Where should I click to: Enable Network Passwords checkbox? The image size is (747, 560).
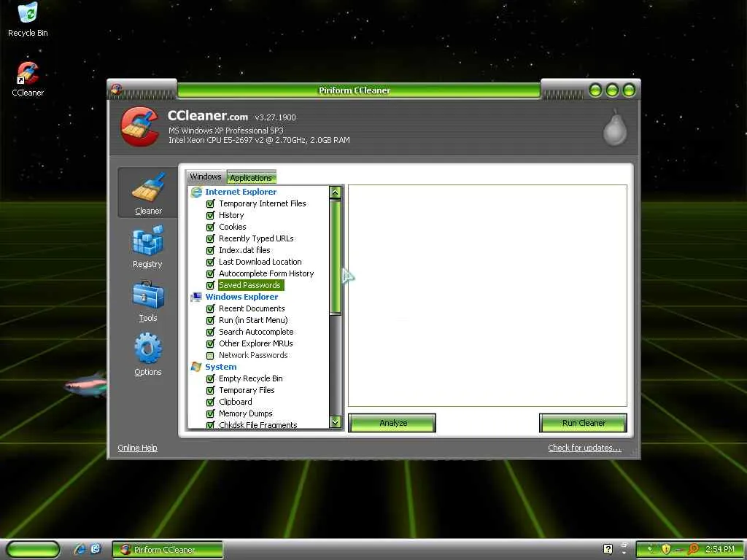point(210,355)
